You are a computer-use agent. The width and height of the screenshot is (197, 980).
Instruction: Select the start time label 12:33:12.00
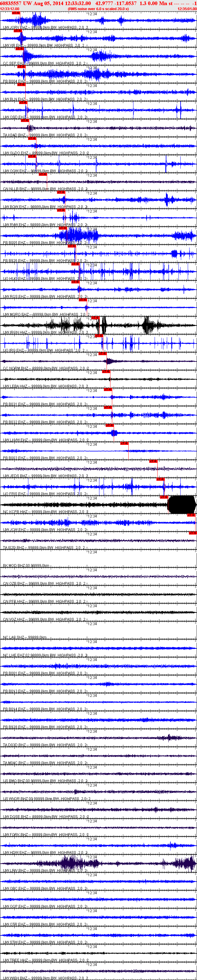coord(10,9)
